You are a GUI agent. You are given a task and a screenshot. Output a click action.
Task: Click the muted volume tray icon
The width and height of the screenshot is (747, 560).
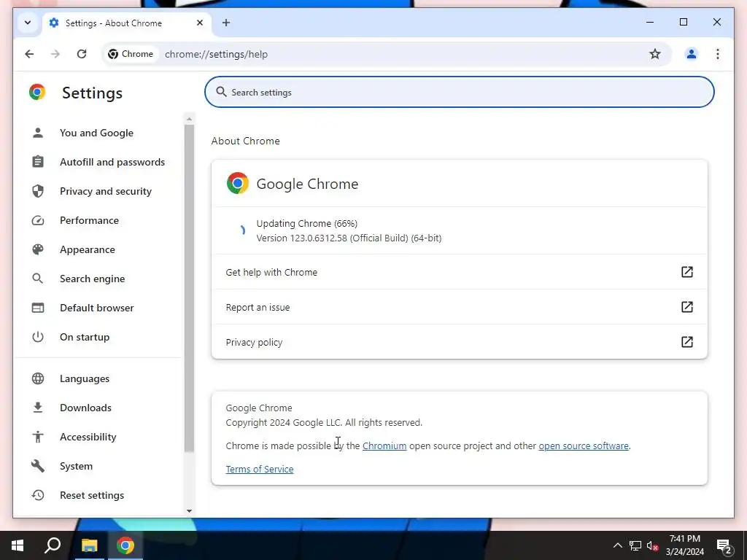(652, 545)
